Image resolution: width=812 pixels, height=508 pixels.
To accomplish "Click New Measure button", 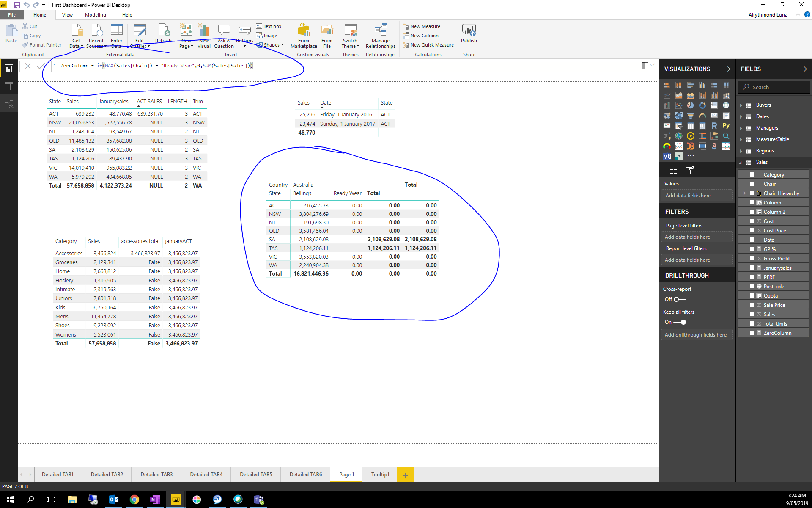I will [422, 26].
